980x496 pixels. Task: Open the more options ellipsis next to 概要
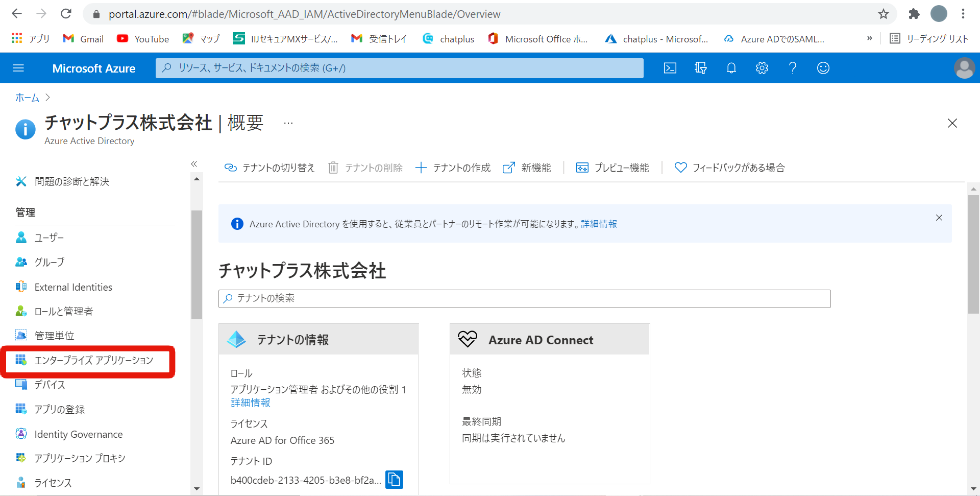tap(288, 123)
